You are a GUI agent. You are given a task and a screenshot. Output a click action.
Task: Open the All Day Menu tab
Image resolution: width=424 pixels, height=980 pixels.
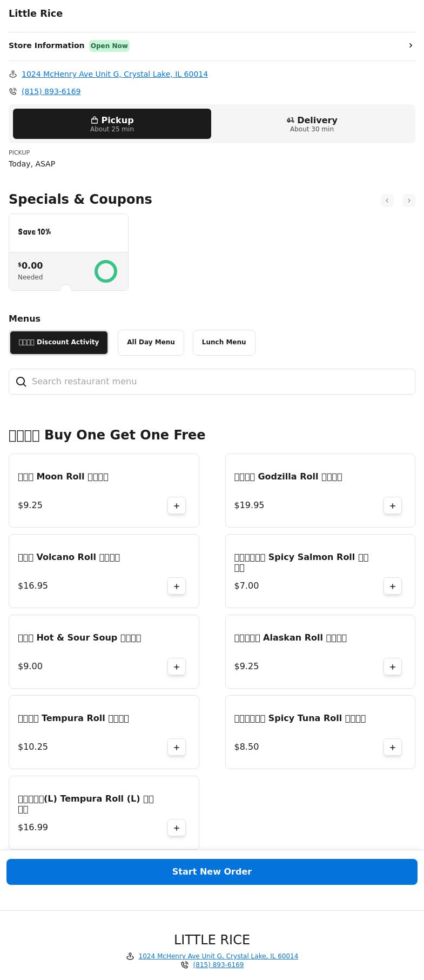coord(151,343)
